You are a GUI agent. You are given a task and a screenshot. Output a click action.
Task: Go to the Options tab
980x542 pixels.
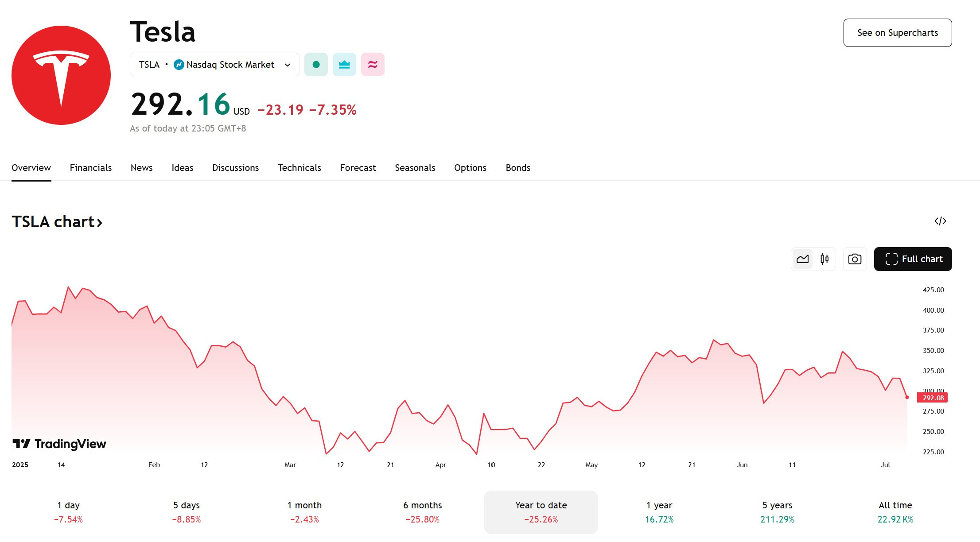tap(471, 168)
